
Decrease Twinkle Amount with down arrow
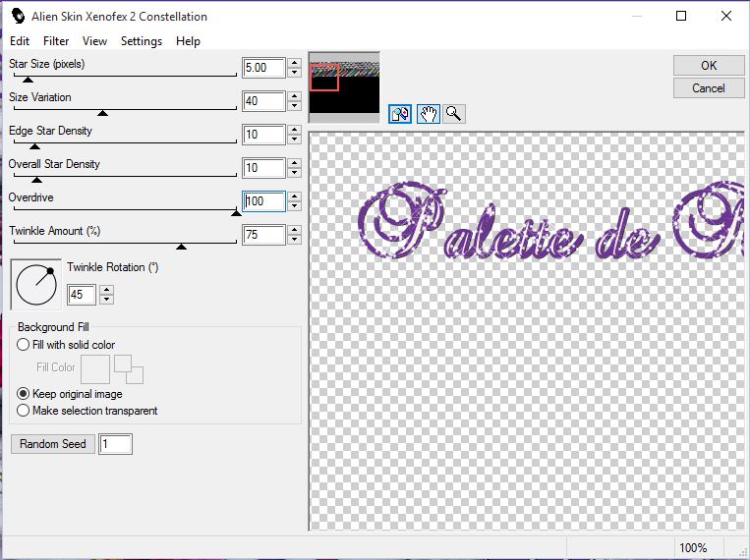coord(295,240)
